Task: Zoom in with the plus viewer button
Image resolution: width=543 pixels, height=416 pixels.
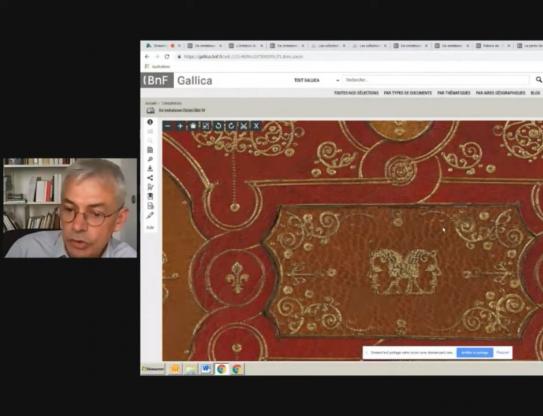Action: click(180, 126)
